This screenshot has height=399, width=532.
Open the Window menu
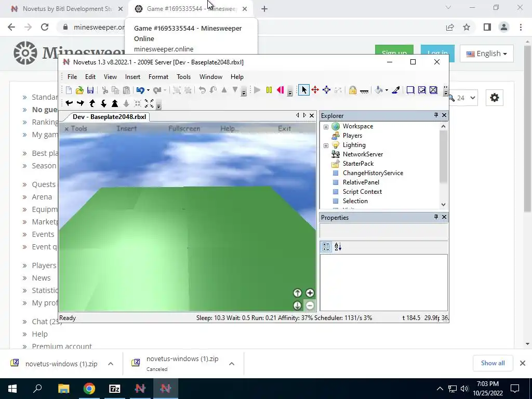[211, 77]
